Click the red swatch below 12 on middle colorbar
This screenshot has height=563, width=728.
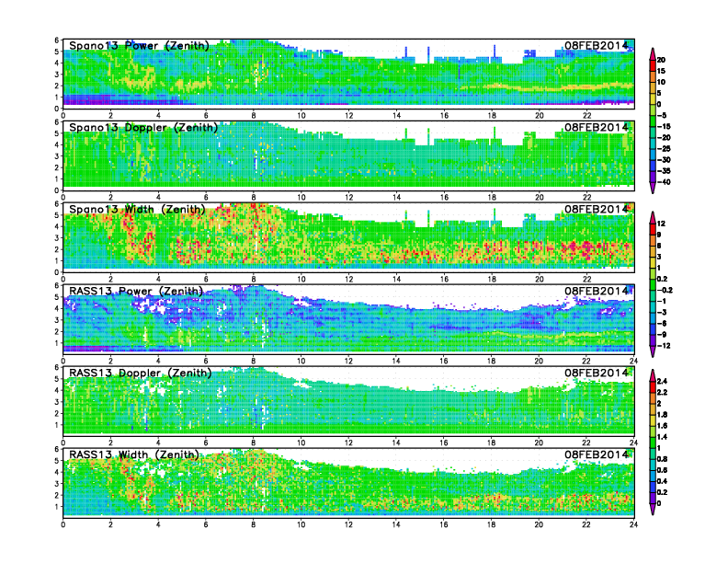(653, 229)
